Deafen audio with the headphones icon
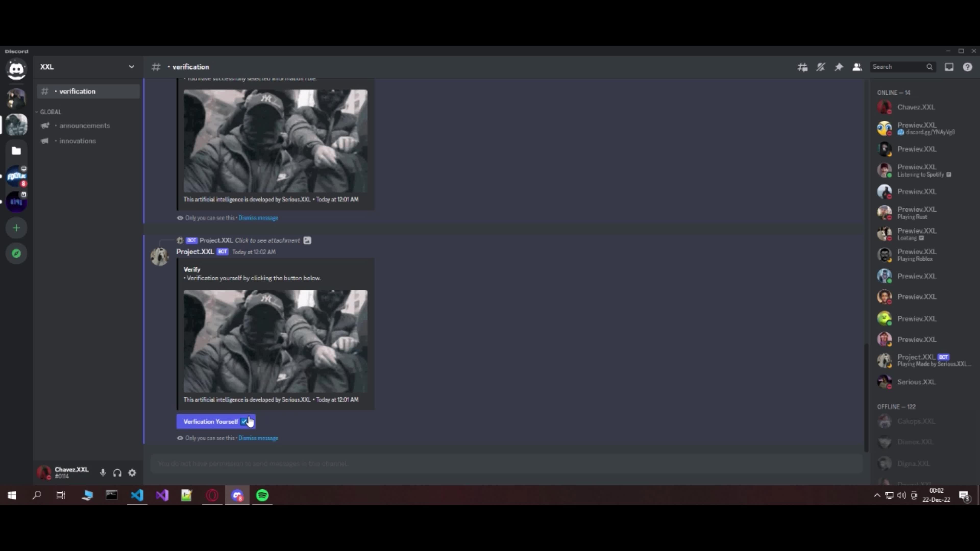This screenshot has height=551, width=980. click(x=117, y=473)
